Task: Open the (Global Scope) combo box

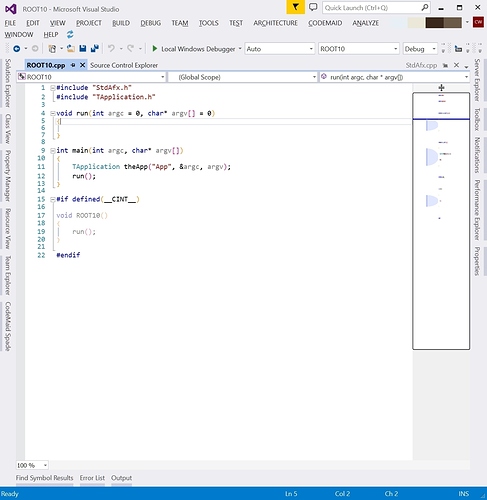Action: point(243,77)
